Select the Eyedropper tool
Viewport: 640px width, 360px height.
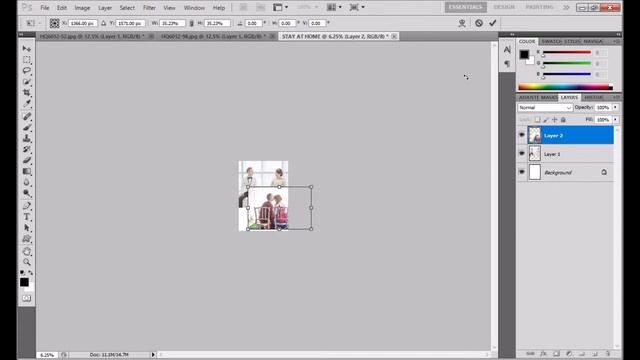coord(27,104)
